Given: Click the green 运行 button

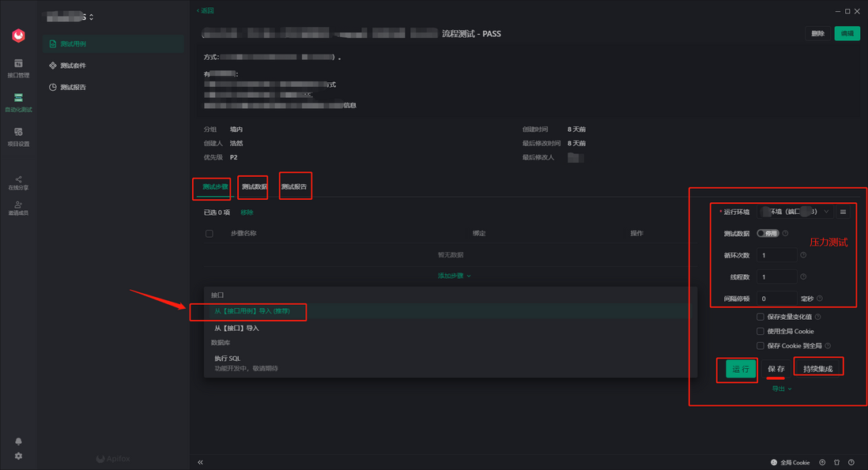Looking at the screenshot, I should 740,369.
